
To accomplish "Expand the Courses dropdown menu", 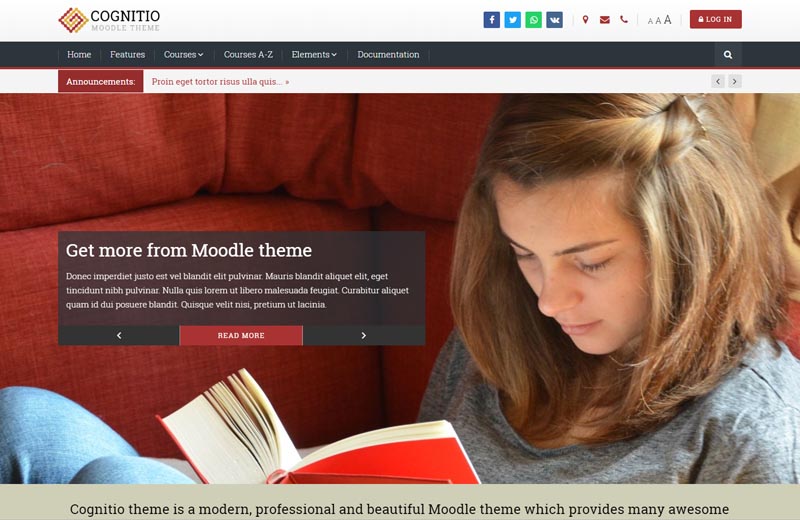I will pos(184,55).
